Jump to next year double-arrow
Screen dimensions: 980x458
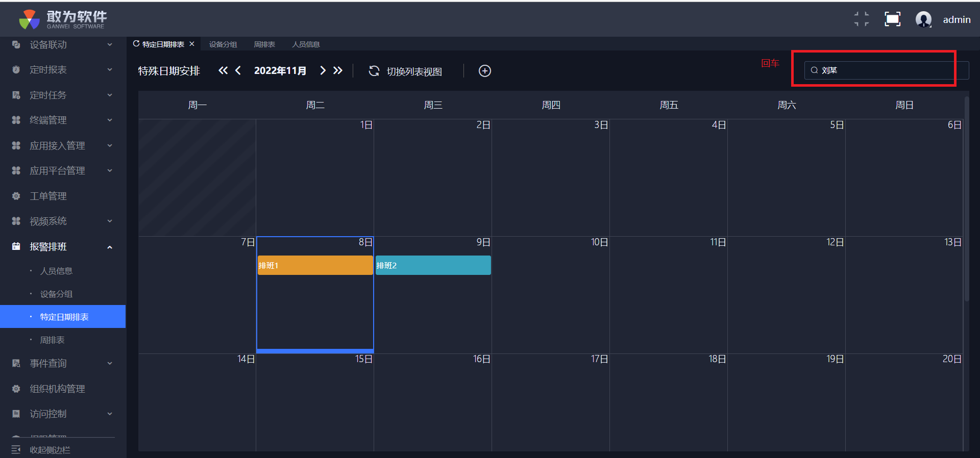[x=338, y=70]
